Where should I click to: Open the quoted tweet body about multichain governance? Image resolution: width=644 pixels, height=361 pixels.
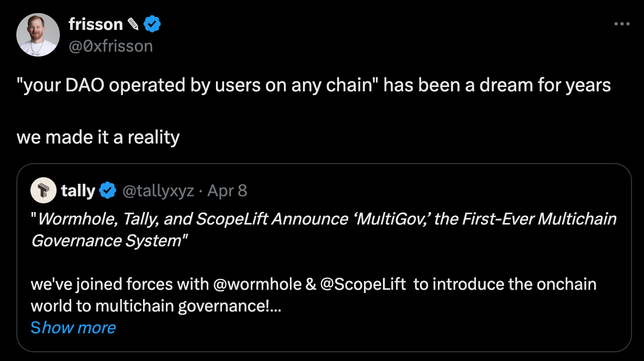pos(313,295)
